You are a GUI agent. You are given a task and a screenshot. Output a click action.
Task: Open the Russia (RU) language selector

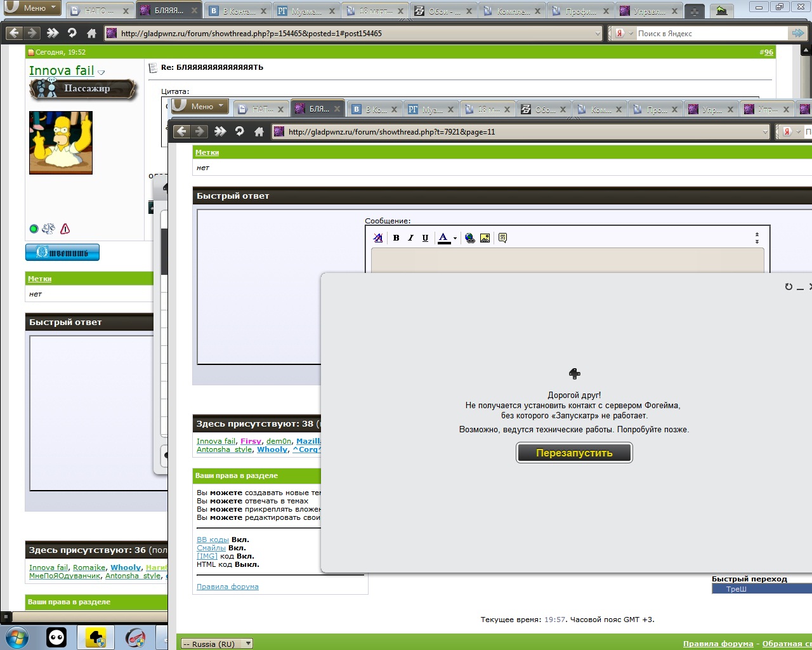(216, 644)
